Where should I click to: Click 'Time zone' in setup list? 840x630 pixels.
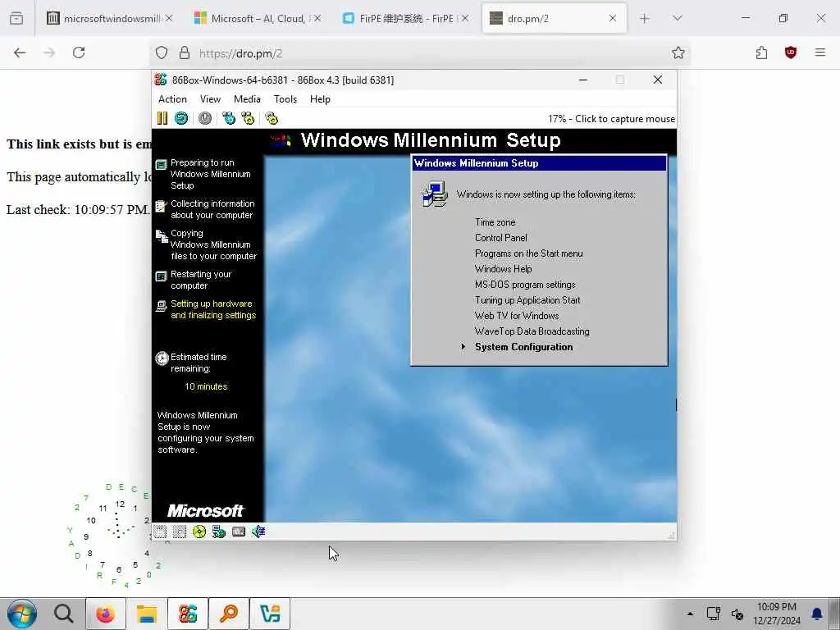495,222
